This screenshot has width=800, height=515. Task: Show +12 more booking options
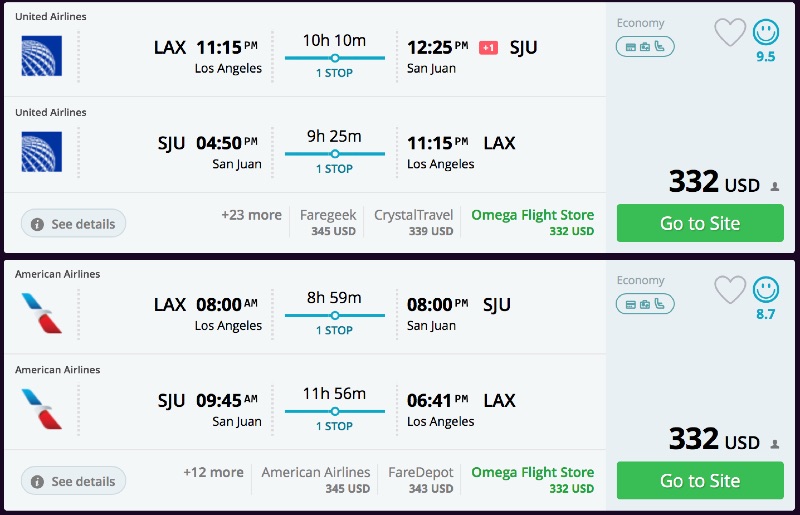tap(213, 472)
